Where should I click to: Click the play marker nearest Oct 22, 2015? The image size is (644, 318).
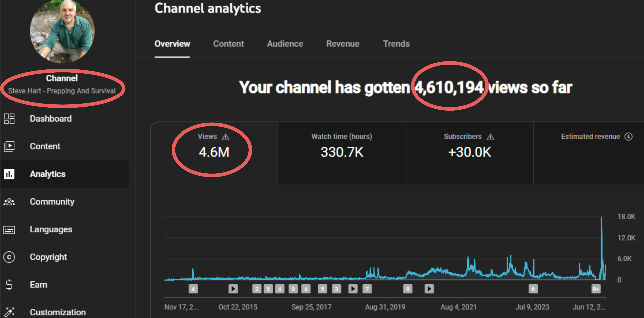tap(233, 289)
